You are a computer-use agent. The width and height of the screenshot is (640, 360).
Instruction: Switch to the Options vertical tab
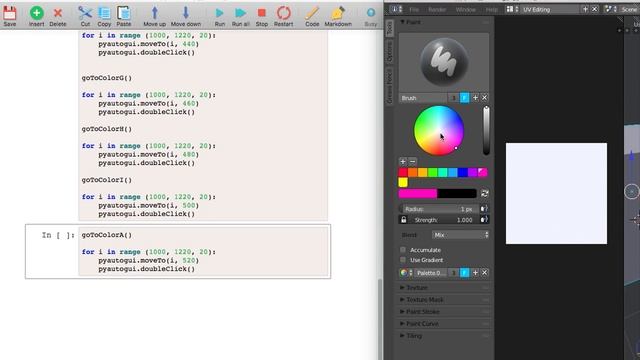click(389, 51)
